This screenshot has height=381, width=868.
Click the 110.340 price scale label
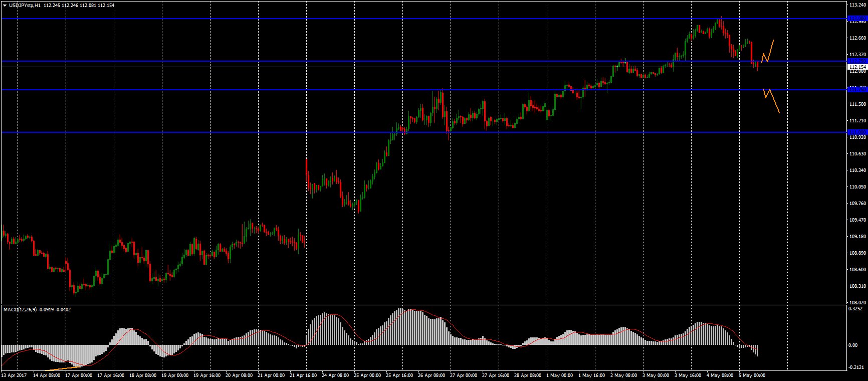coord(857,170)
